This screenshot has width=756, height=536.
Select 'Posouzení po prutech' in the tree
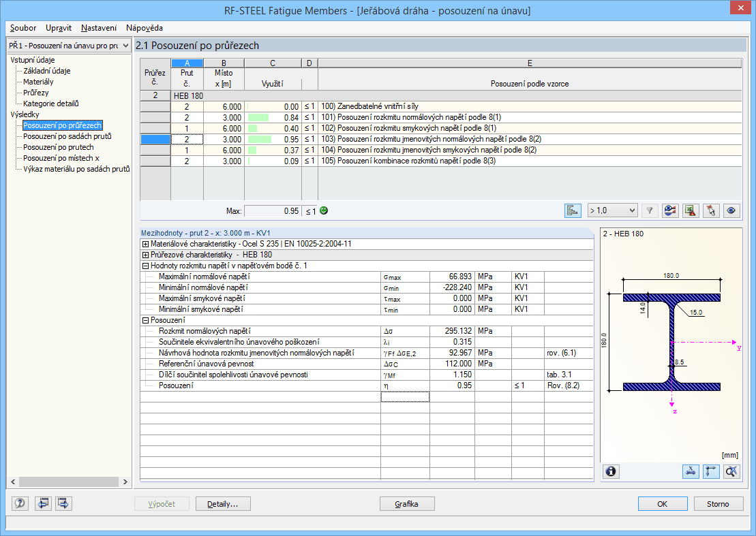click(x=58, y=147)
